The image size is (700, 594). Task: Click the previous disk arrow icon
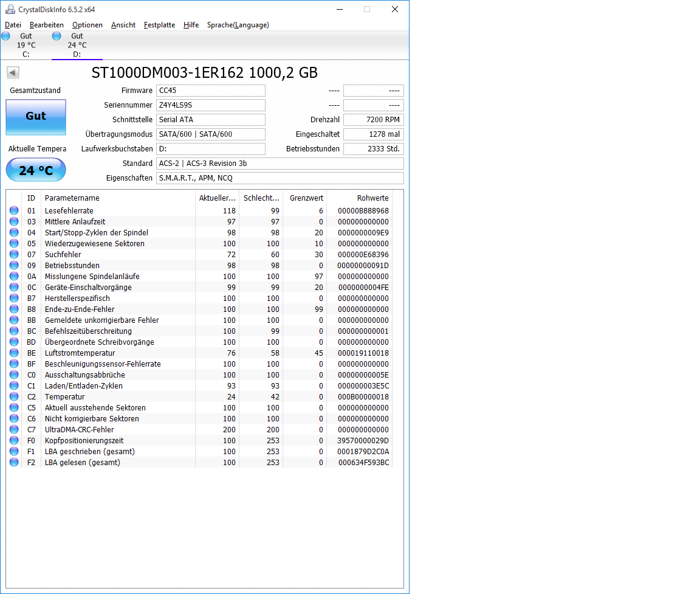tap(13, 72)
